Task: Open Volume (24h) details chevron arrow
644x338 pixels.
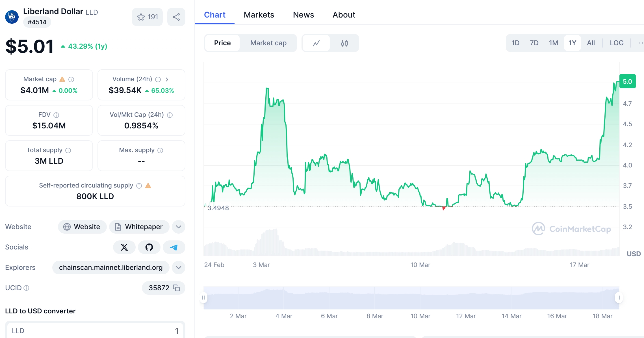Action: pos(167,79)
